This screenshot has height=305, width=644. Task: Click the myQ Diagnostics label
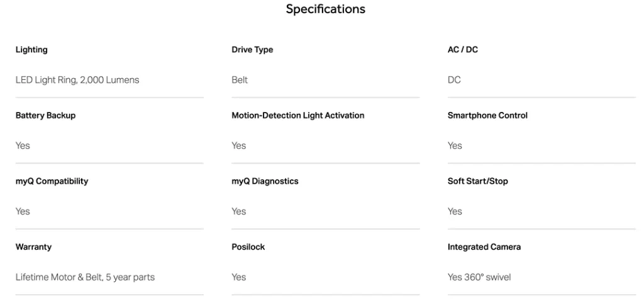265,181
